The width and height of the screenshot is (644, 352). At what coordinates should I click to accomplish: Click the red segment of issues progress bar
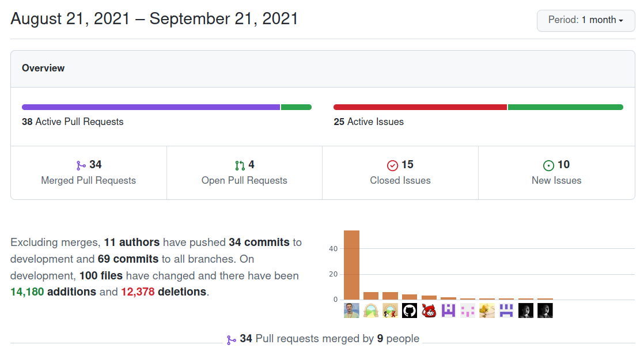point(420,107)
